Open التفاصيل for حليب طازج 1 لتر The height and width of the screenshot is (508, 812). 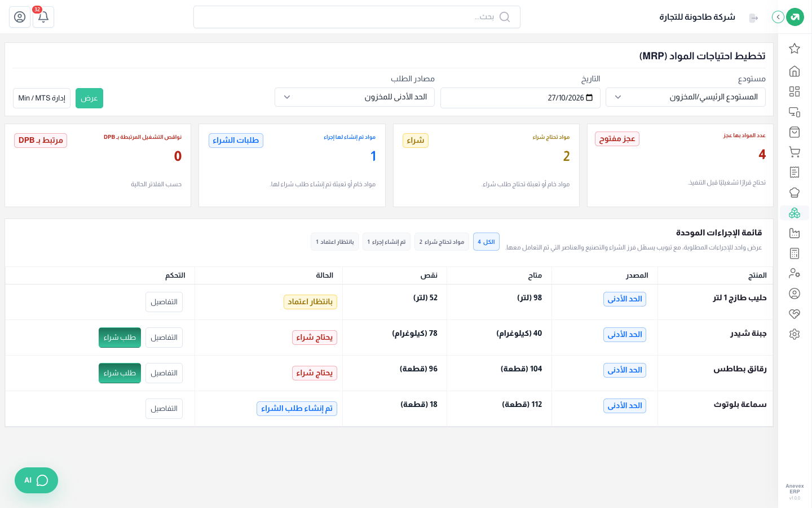164,302
